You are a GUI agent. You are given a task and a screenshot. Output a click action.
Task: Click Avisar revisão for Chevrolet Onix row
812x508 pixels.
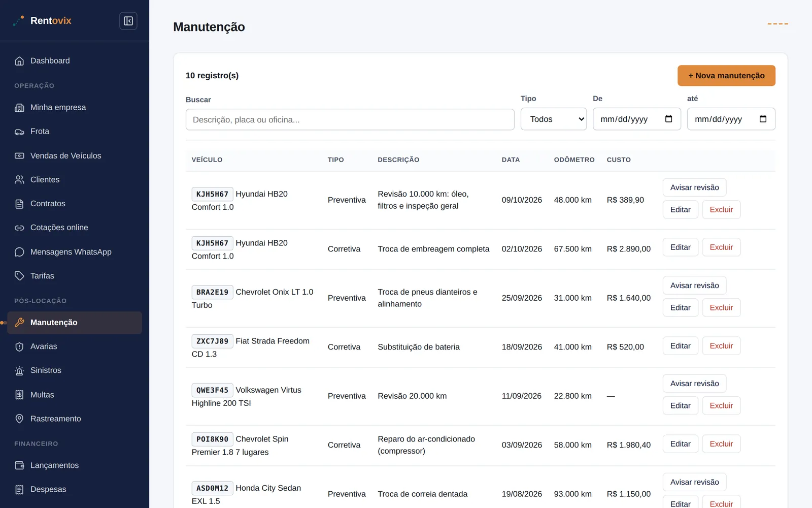[694, 285]
